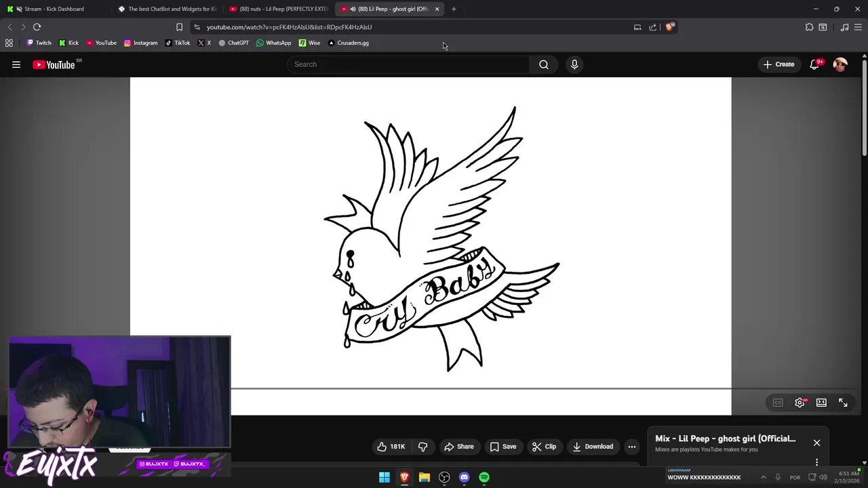
Task: Open the Wise bookmark
Action: point(310,43)
